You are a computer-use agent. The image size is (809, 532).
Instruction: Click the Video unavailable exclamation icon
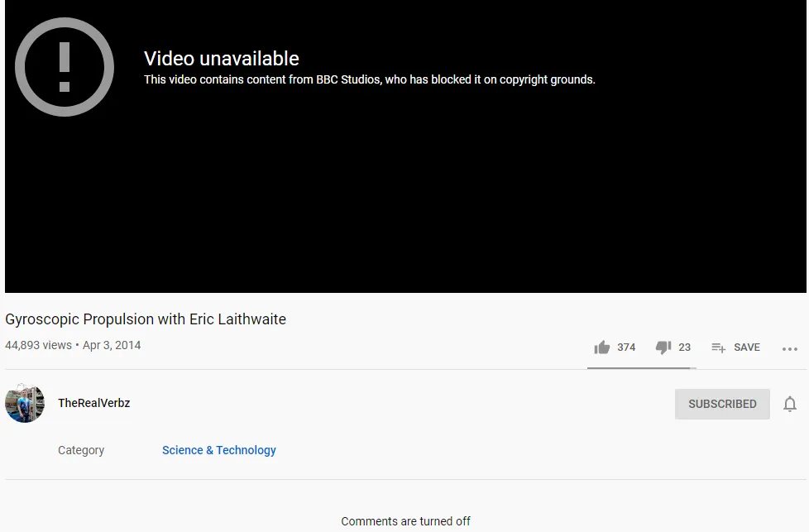click(65, 67)
